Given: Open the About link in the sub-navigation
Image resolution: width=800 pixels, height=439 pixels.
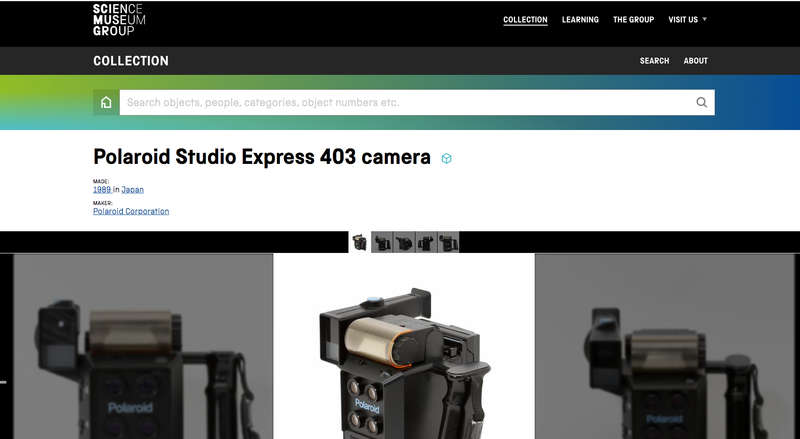Looking at the screenshot, I should (695, 61).
